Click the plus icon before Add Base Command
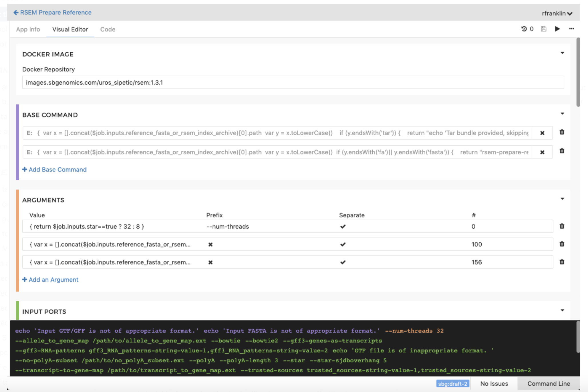 click(25, 169)
